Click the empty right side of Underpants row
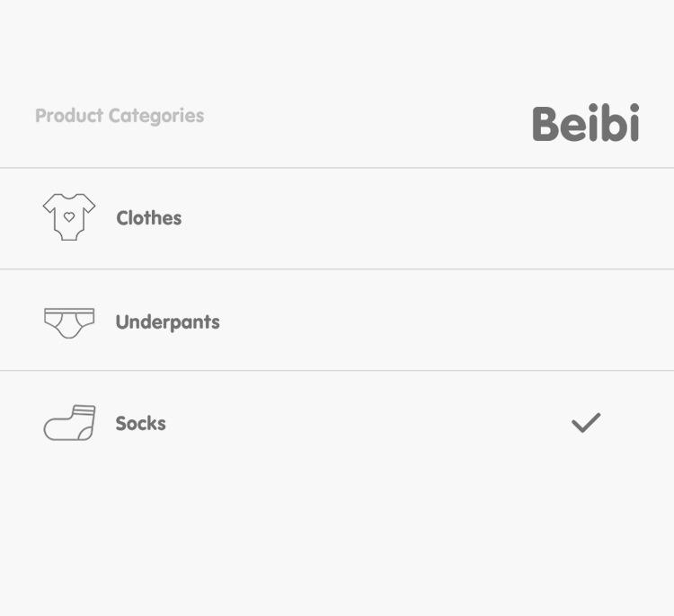This screenshot has width=674, height=616. click(449, 321)
